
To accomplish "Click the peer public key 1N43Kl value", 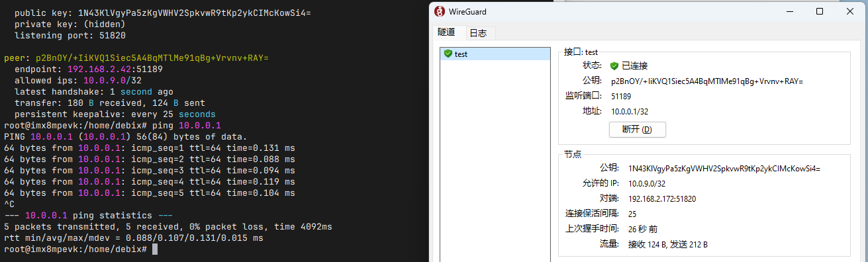I will click(x=724, y=168).
